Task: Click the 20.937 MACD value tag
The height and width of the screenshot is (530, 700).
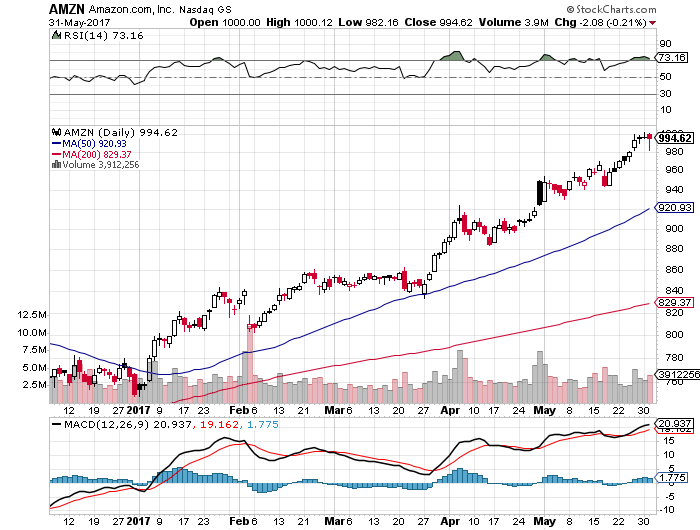Action: [674, 425]
